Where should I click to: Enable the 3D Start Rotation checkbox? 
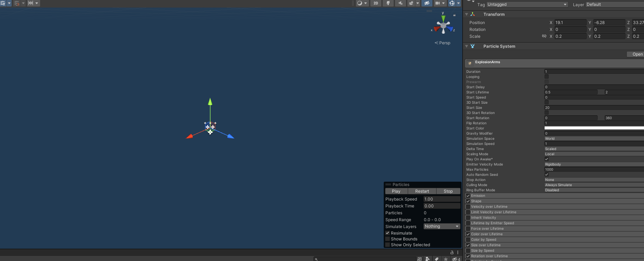pos(547,113)
